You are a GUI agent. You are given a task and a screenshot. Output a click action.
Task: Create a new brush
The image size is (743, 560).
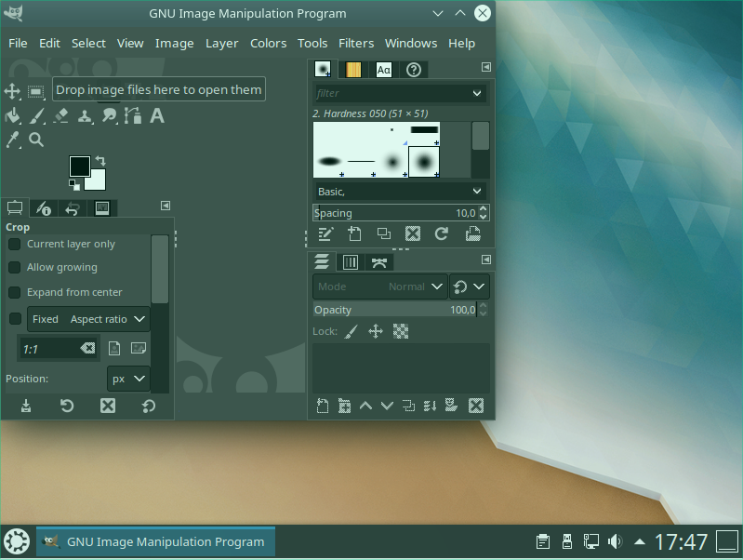coord(354,234)
